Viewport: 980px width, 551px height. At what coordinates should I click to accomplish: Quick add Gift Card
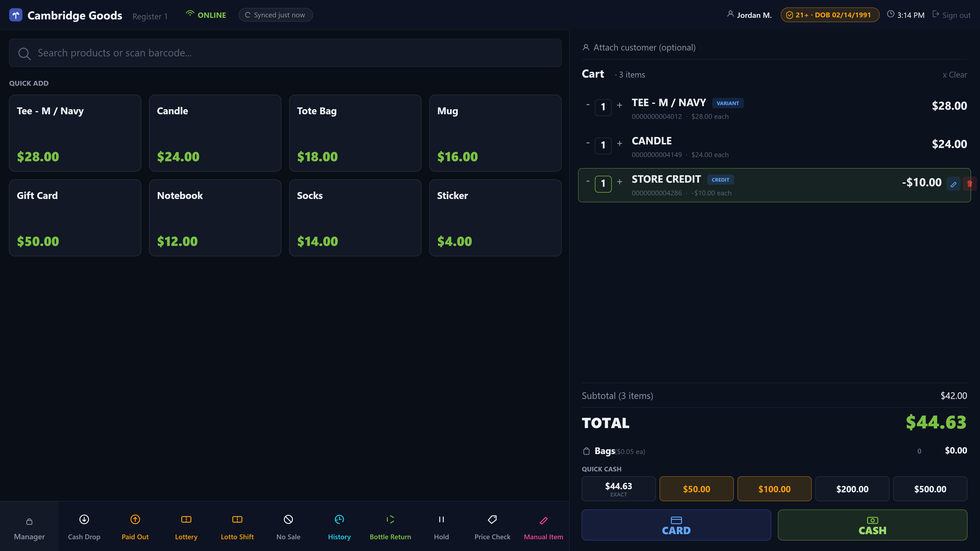(75, 218)
